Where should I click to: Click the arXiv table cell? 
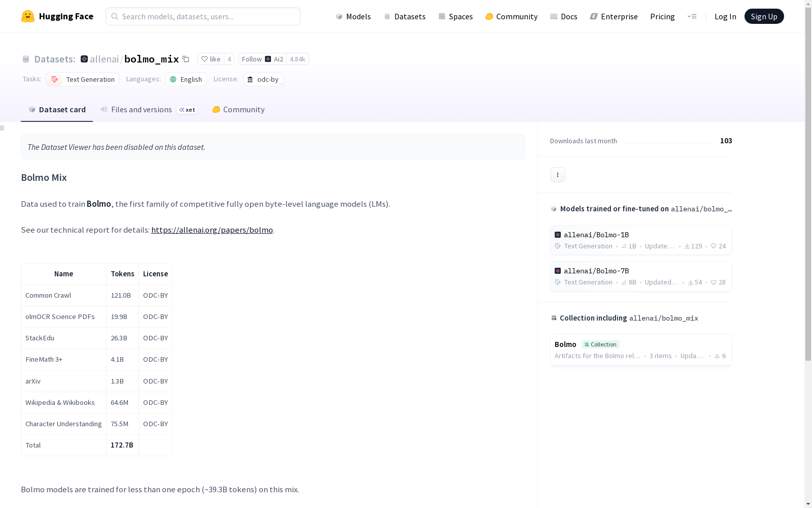(63, 381)
